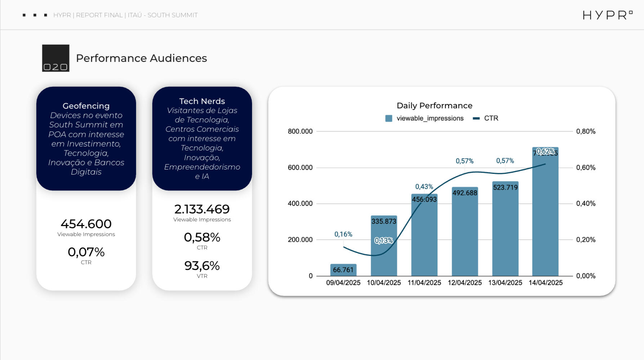
Task: Click the header breadcrumb report title text
Action: 125,15
